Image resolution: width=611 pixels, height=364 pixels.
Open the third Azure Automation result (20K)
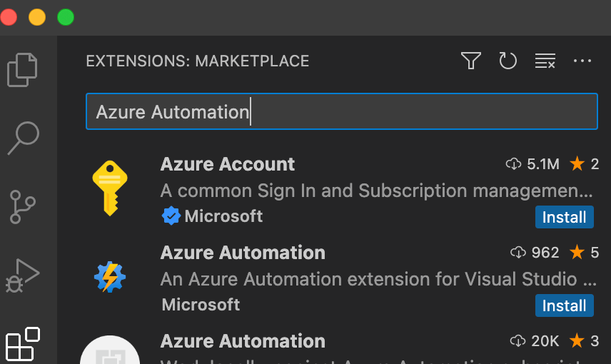click(243, 341)
